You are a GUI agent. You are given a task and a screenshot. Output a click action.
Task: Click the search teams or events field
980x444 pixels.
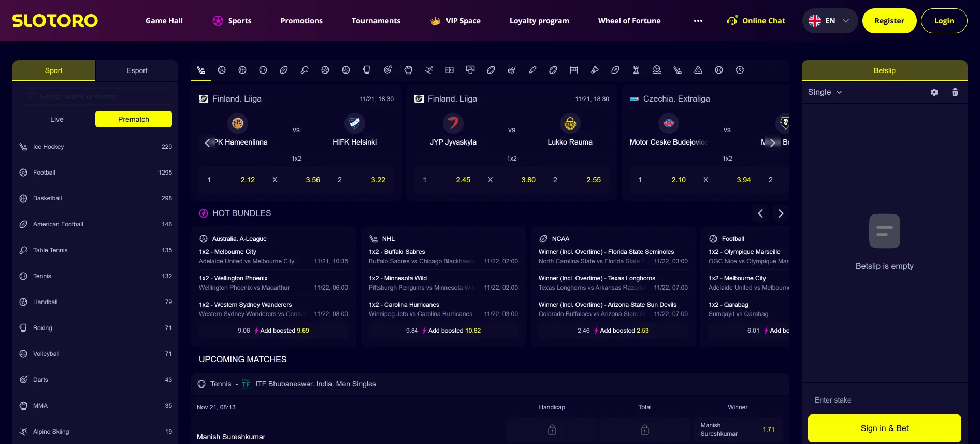[95, 96]
